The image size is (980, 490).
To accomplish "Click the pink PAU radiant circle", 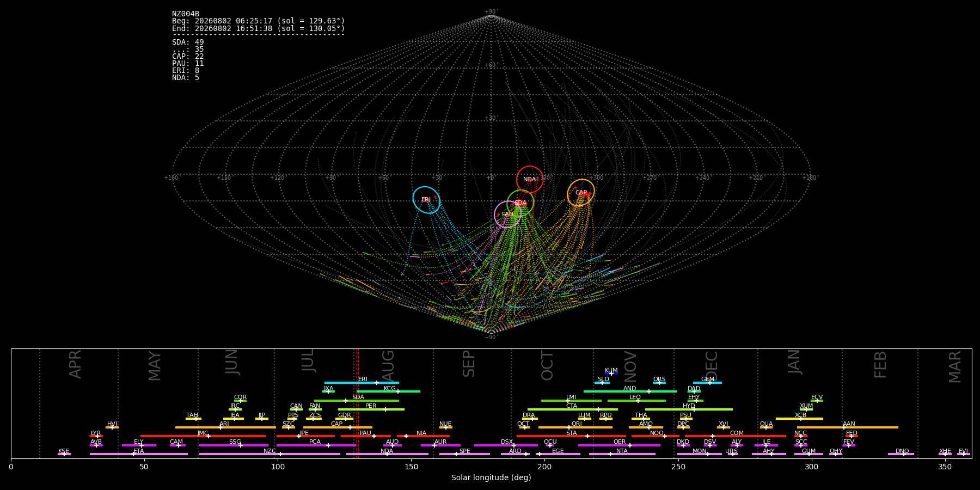I will tap(507, 215).
